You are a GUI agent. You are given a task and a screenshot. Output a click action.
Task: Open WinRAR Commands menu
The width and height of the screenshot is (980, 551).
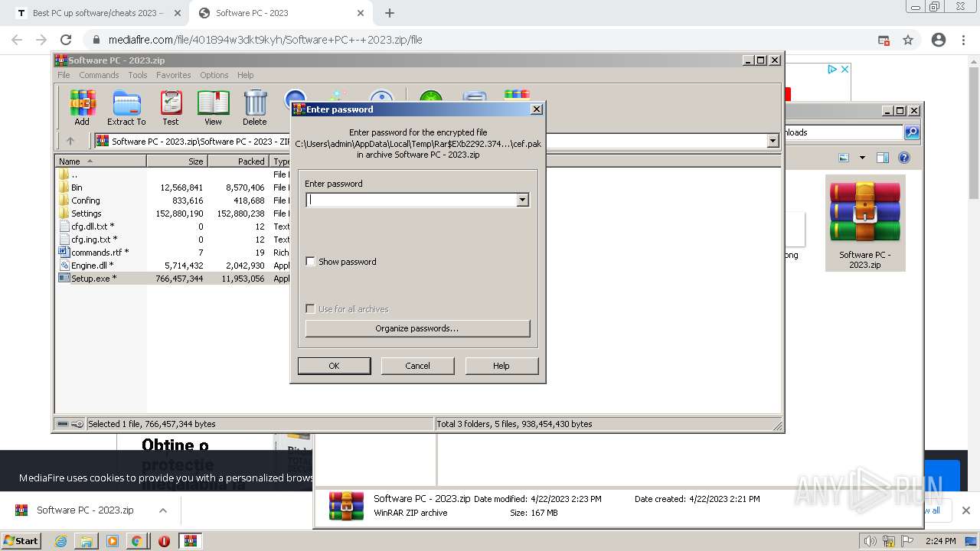click(99, 75)
